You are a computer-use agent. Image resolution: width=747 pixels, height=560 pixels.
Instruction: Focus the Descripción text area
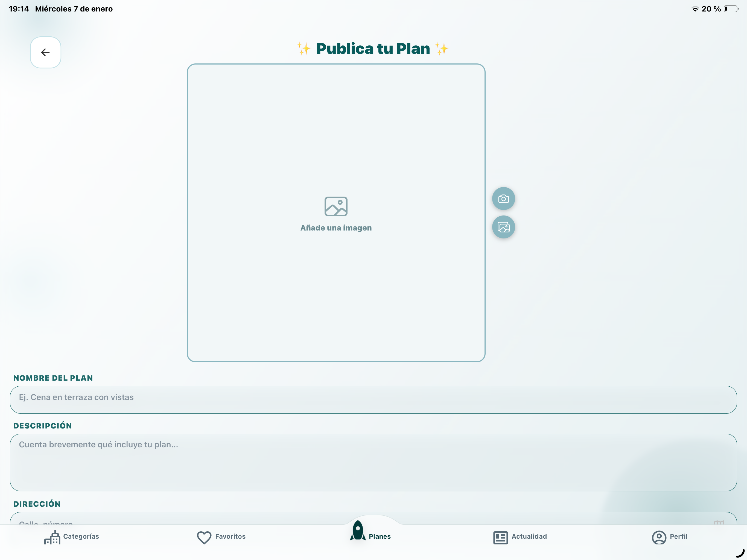373,462
